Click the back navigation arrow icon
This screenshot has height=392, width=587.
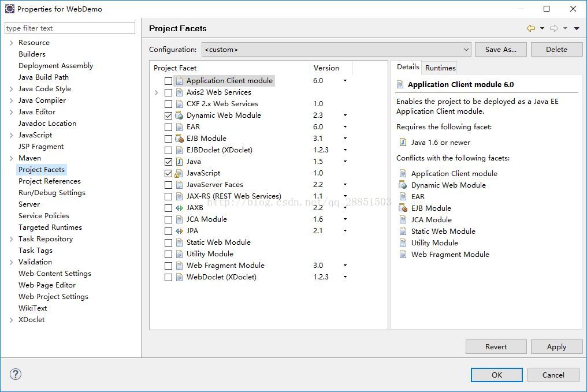pos(531,28)
